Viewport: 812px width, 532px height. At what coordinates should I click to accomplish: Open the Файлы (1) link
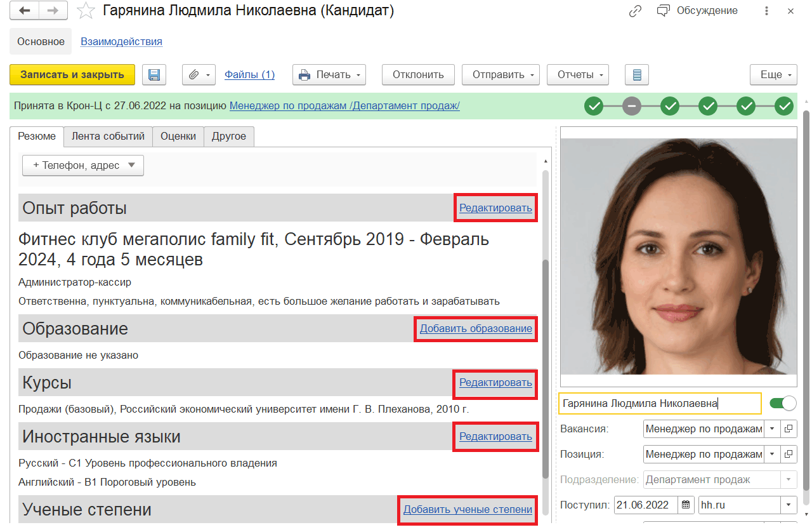point(249,75)
